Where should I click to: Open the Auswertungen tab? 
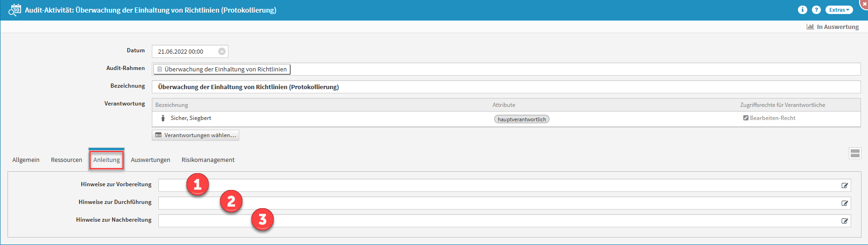point(150,160)
